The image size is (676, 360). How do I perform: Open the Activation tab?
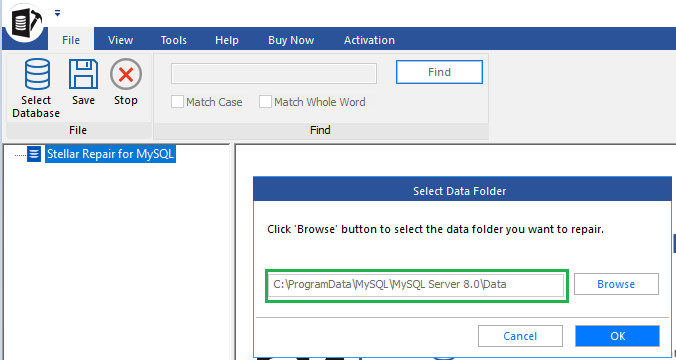tap(369, 40)
